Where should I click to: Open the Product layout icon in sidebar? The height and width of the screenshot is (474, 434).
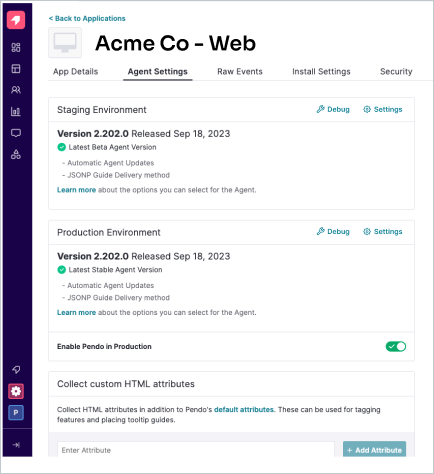click(x=16, y=69)
